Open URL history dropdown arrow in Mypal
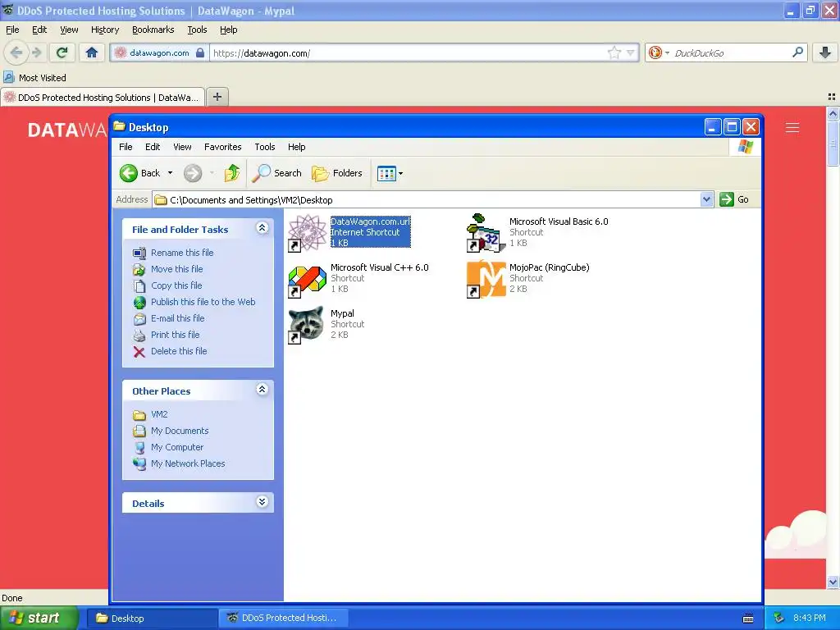 tap(631, 52)
